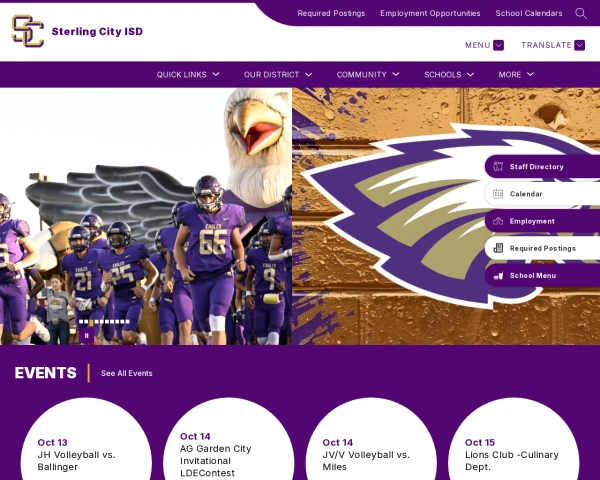
Task: Click the Required Postings document icon
Action: [x=498, y=248]
